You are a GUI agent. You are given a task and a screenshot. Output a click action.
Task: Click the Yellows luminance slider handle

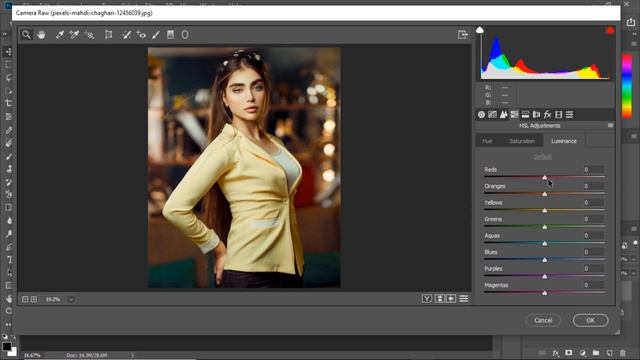click(x=545, y=211)
